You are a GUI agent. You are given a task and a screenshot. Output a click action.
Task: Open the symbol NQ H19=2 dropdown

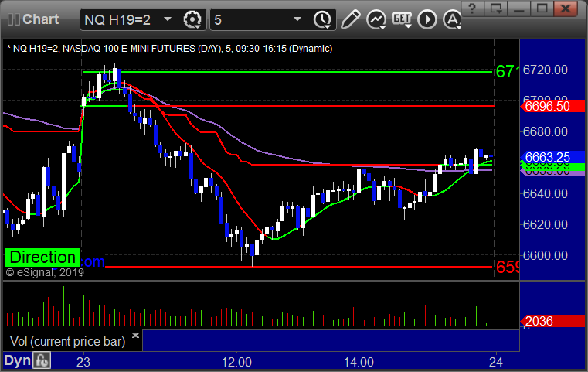[168, 19]
